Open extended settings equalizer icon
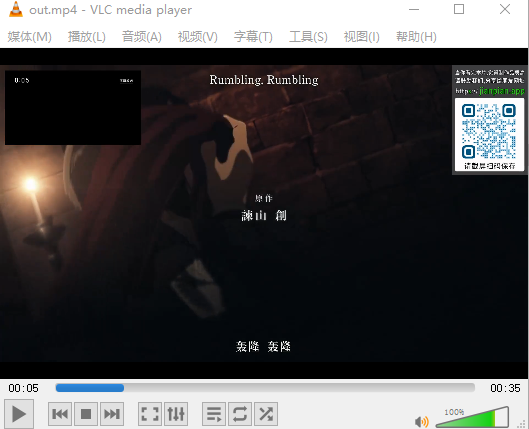 pos(176,414)
